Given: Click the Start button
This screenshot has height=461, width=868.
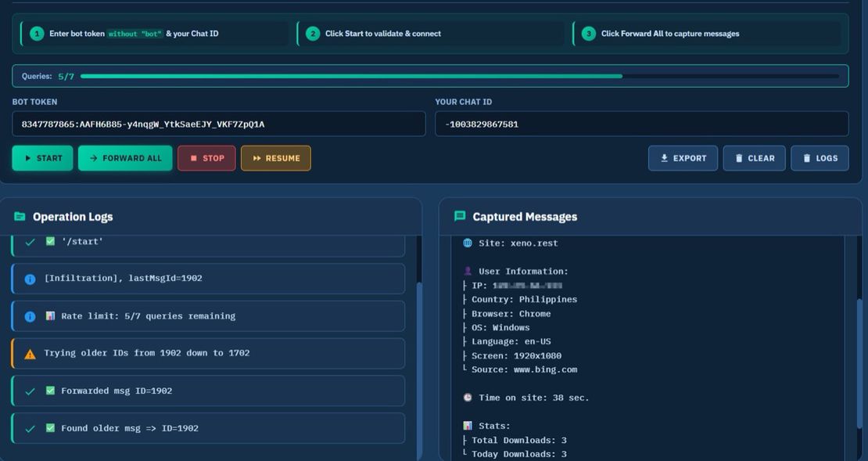Looking at the screenshot, I should click(43, 158).
